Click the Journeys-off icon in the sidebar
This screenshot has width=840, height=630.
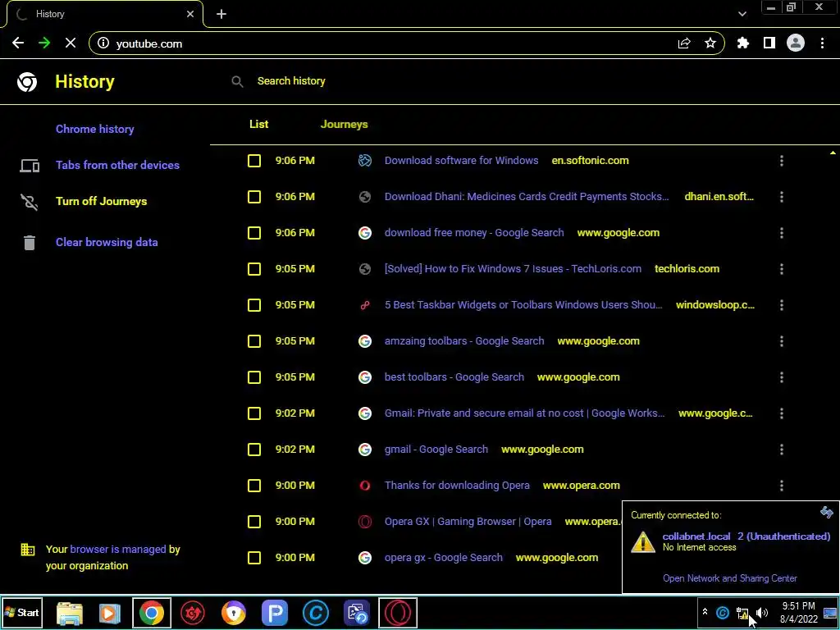(x=30, y=202)
